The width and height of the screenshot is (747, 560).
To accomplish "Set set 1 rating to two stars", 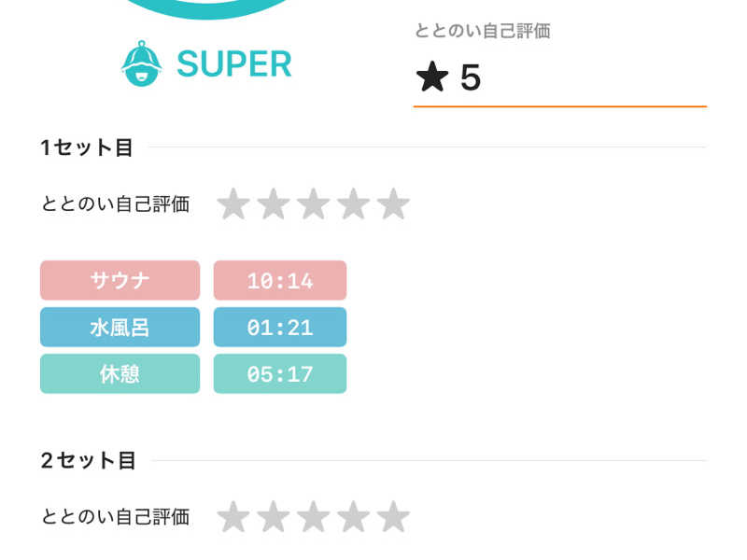I will 273,203.
